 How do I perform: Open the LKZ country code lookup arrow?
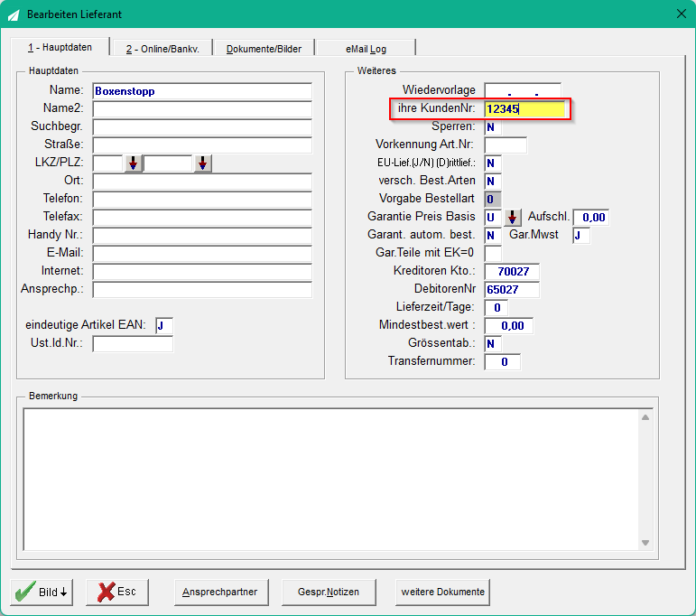pos(134,163)
